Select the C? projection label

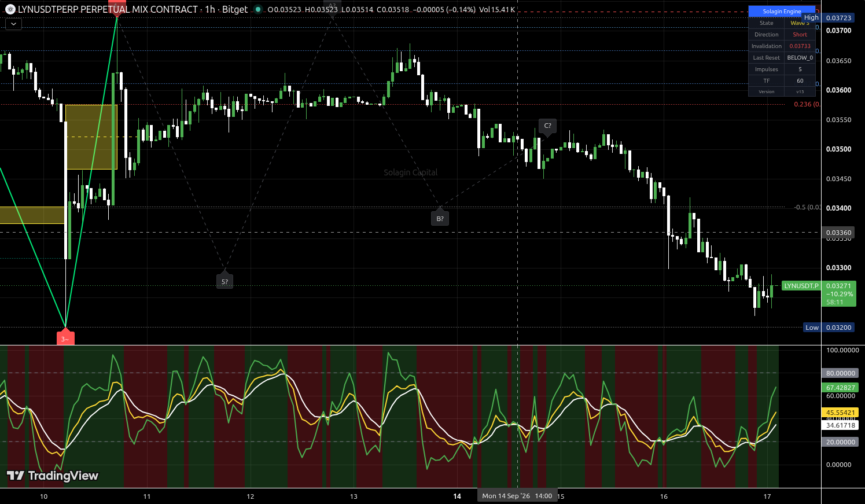[547, 126]
